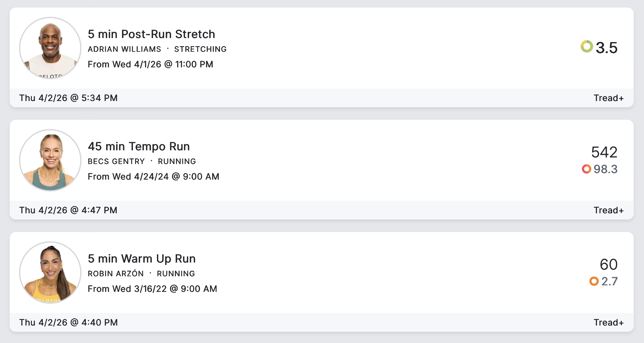Open Robin Arzón instructor photo
The height and width of the screenshot is (343, 644).
tap(50, 273)
